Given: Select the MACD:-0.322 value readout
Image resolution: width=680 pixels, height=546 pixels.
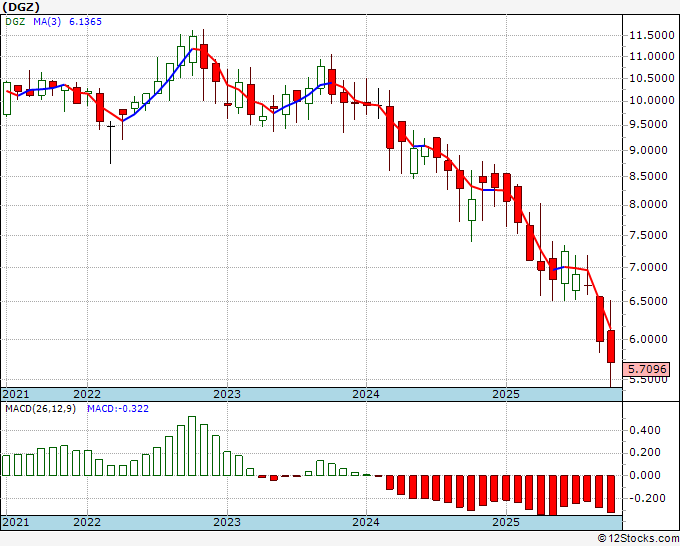Looking at the screenshot, I should click(118, 409).
